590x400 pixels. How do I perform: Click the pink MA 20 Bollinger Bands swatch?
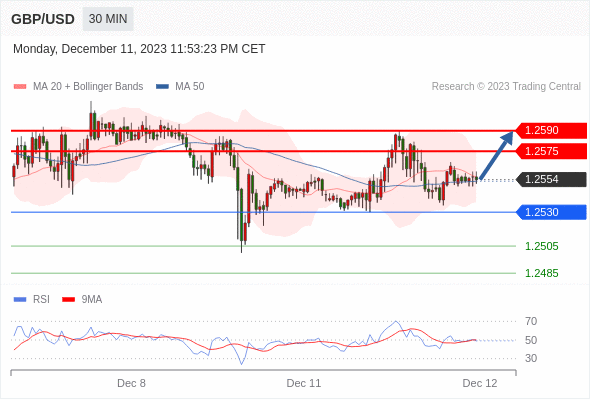click(20, 87)
